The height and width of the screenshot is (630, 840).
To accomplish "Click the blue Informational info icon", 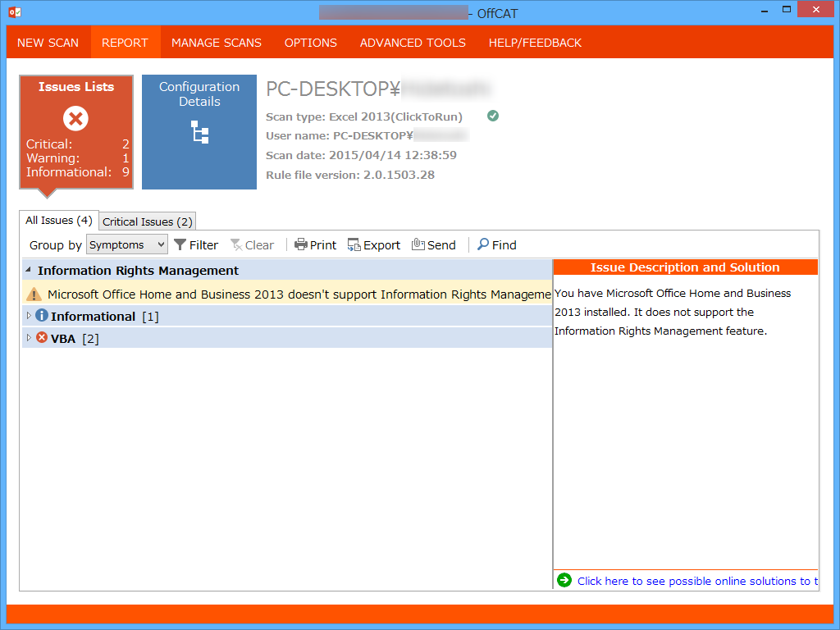I will (42, 316).
